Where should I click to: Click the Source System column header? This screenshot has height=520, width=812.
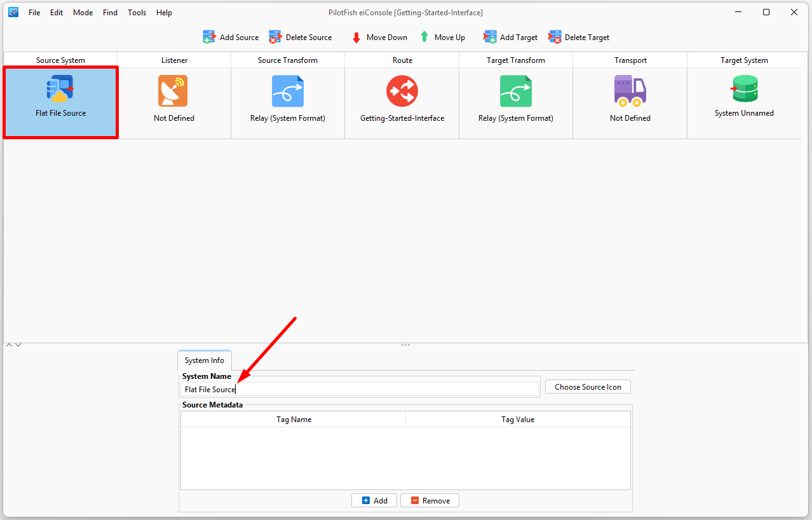pos(60,60)
